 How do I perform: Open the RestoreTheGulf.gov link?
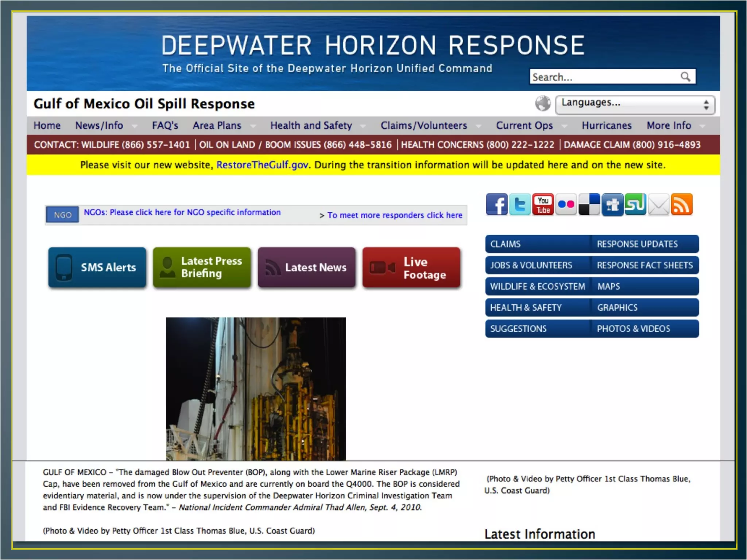click(x=262, y=165)
